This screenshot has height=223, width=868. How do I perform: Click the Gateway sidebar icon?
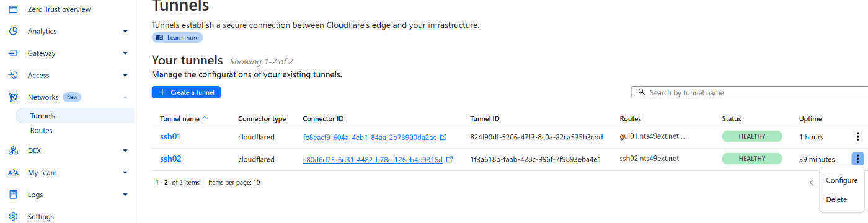tap(13, 53)
